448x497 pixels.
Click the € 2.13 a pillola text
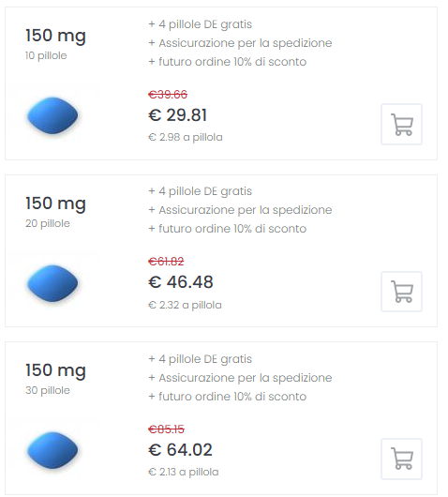pyautogui.click(x=184, y=472)
